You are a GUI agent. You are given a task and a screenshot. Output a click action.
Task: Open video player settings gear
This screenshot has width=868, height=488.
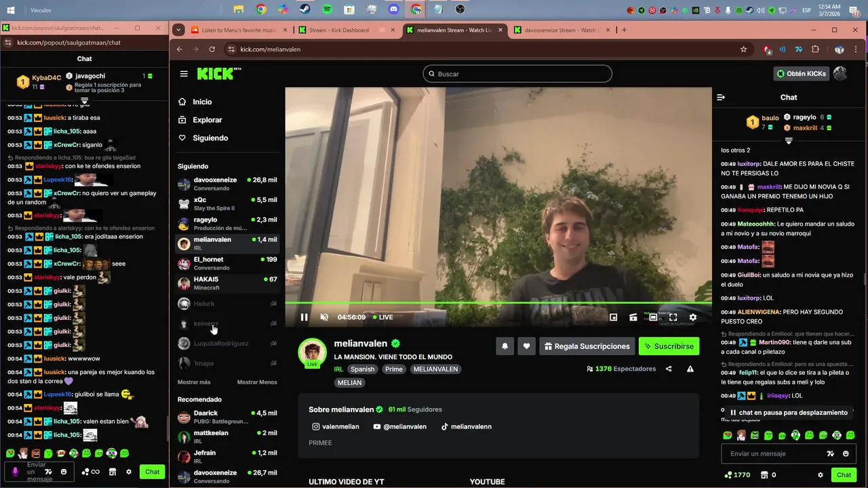692,317
